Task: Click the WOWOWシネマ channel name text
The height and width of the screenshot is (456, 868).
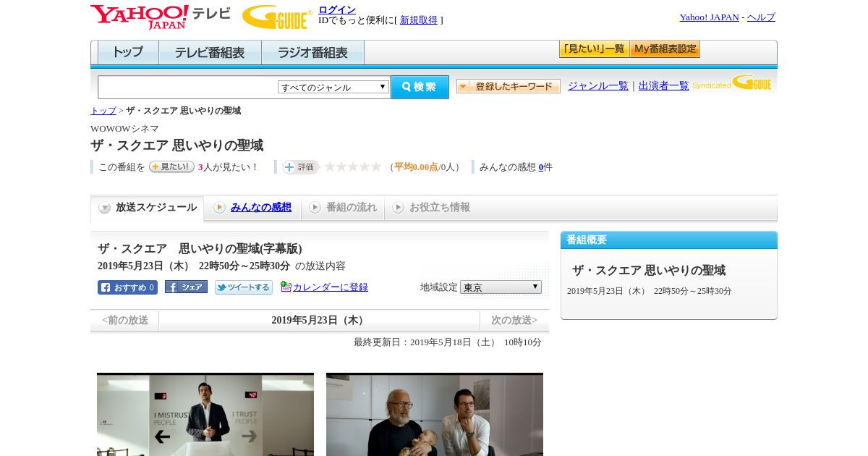Action: [124, 129]
